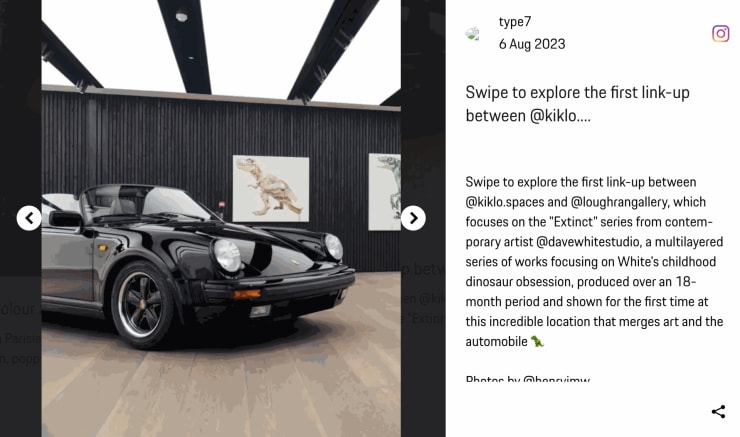Viewport: 740px width, 437px height.
Task: Click the T-rex painting in photo
Action: tap(271, 189)
